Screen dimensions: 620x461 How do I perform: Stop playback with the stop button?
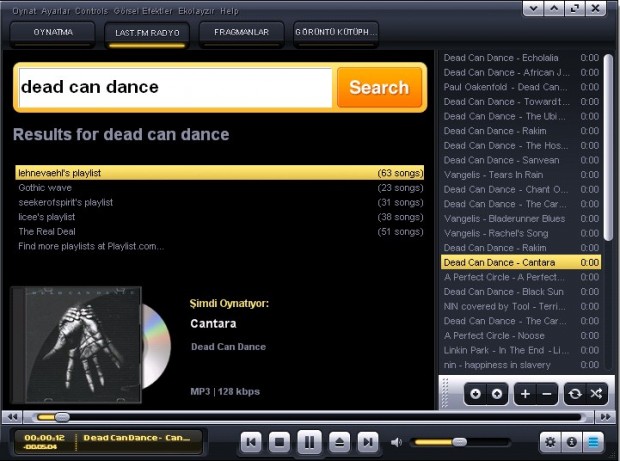click(280, 442)
